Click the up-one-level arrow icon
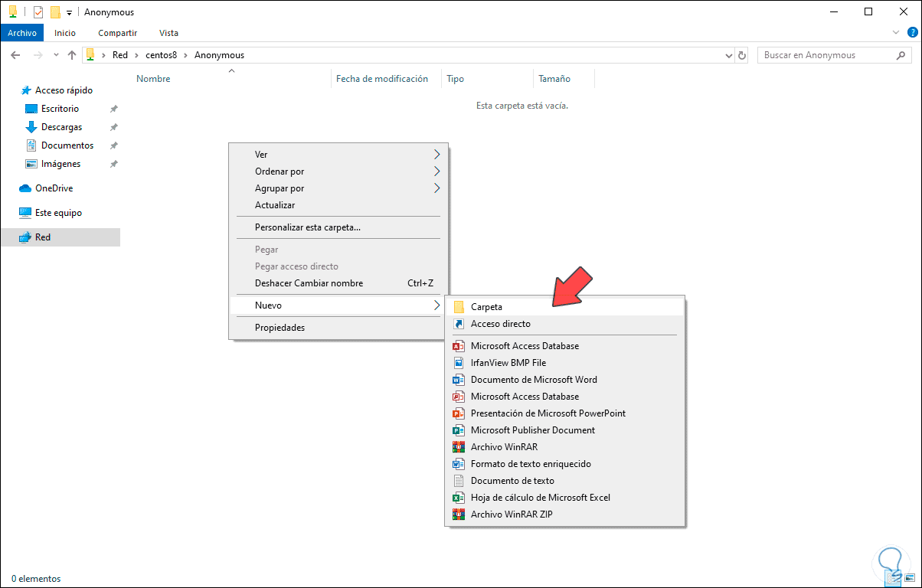 click(x=72, y=55)
